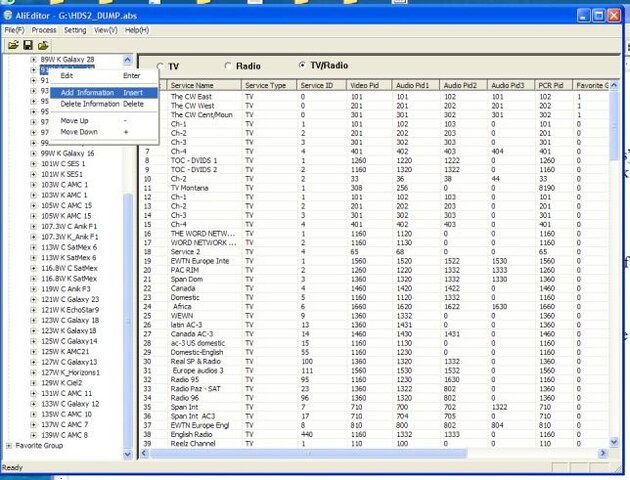Choose Delete Information in context menu

click(x=104, y=104)
